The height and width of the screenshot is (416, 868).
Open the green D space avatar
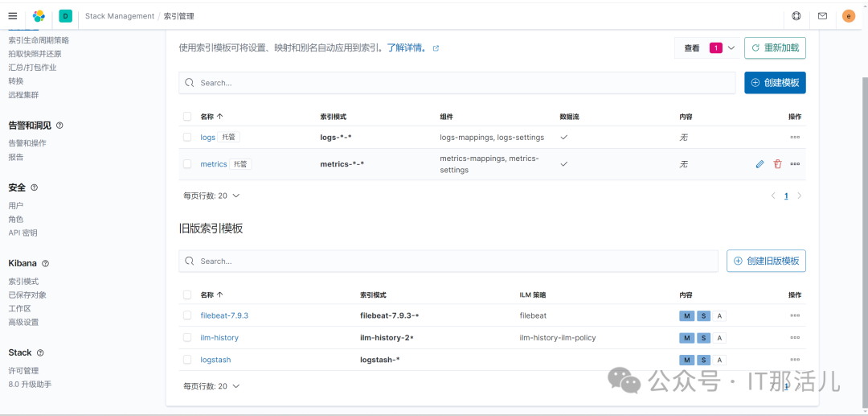pos(65,16)
